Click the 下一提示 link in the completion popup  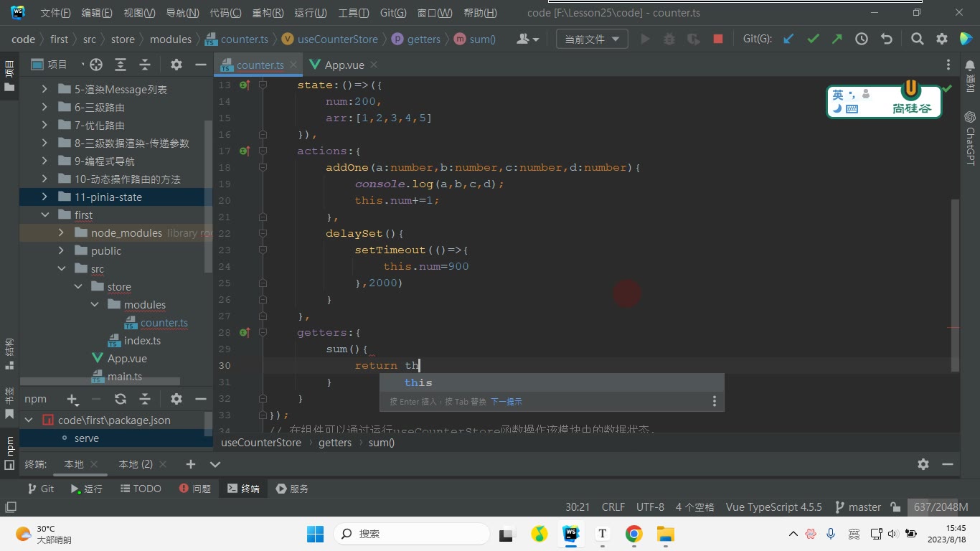[x=506, y=402]
